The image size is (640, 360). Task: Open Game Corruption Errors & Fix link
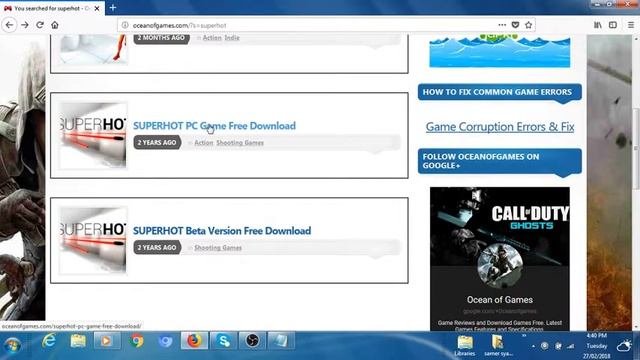tap(500, 127)
